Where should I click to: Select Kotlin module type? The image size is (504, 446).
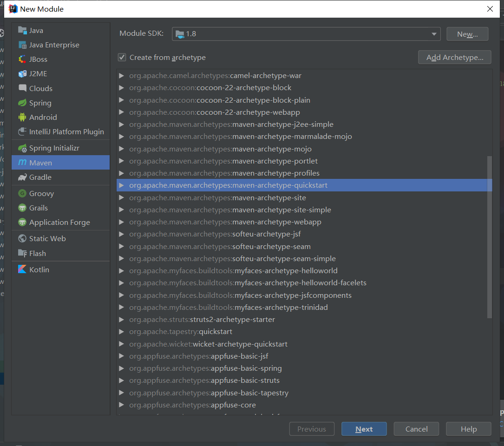pos(60,269)
